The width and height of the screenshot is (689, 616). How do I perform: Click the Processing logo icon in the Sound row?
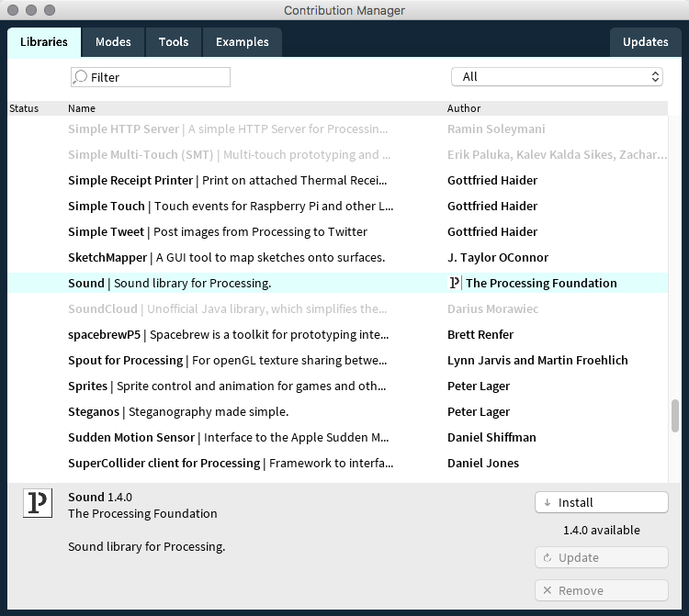pyautogui.click(x=455, y=283)
